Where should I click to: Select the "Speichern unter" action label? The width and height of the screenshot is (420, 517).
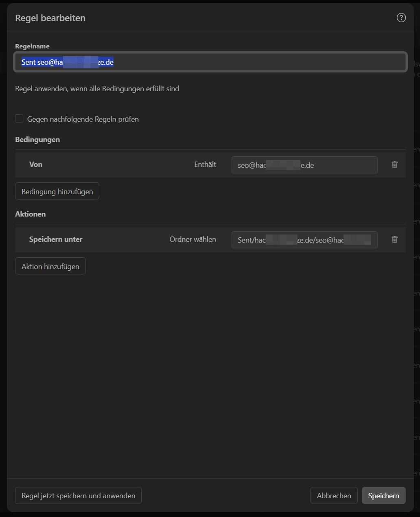point(56,239)
